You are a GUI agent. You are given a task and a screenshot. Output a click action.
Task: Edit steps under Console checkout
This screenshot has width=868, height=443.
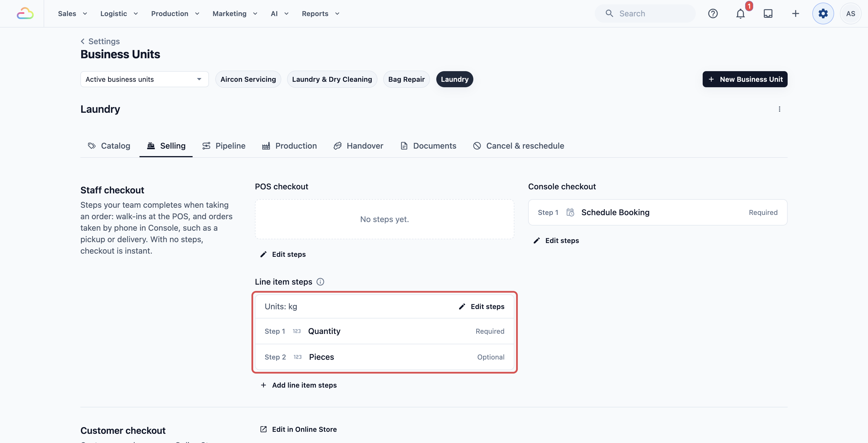(556, 240)
